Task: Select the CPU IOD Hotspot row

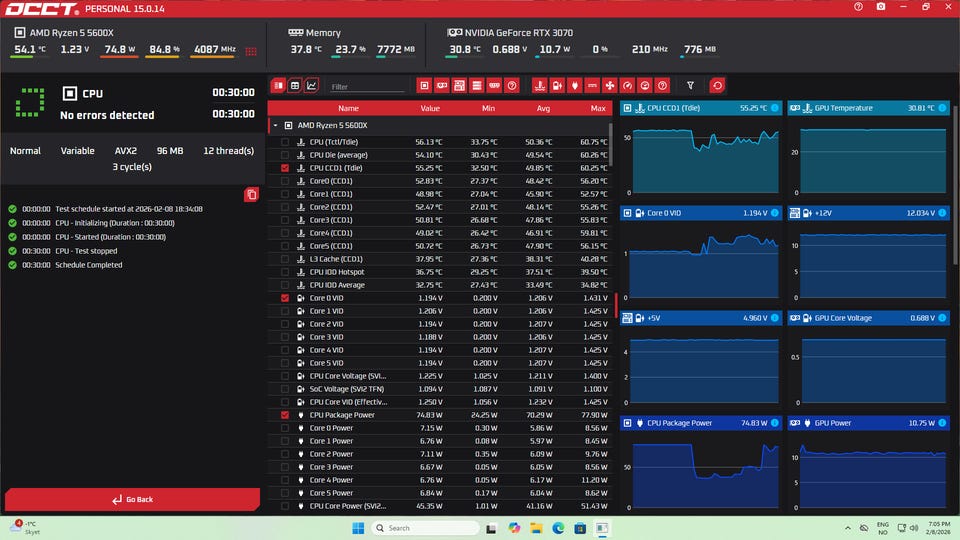Action: (x=440, y=272)
